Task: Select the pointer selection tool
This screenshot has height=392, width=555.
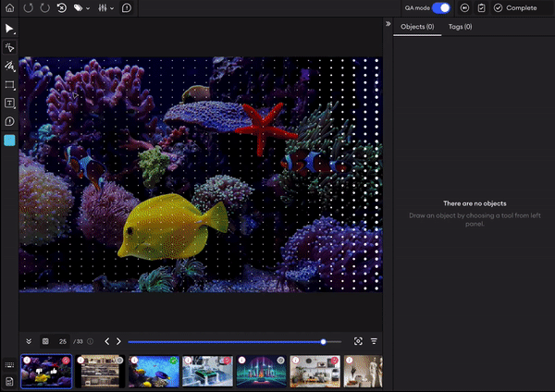Action: pyautogui.click(x=9, y=29)
